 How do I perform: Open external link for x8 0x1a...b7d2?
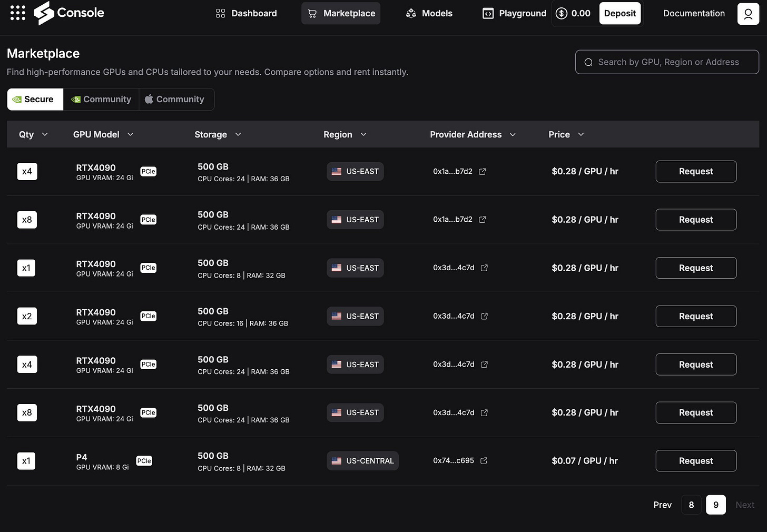coord(482,220)
